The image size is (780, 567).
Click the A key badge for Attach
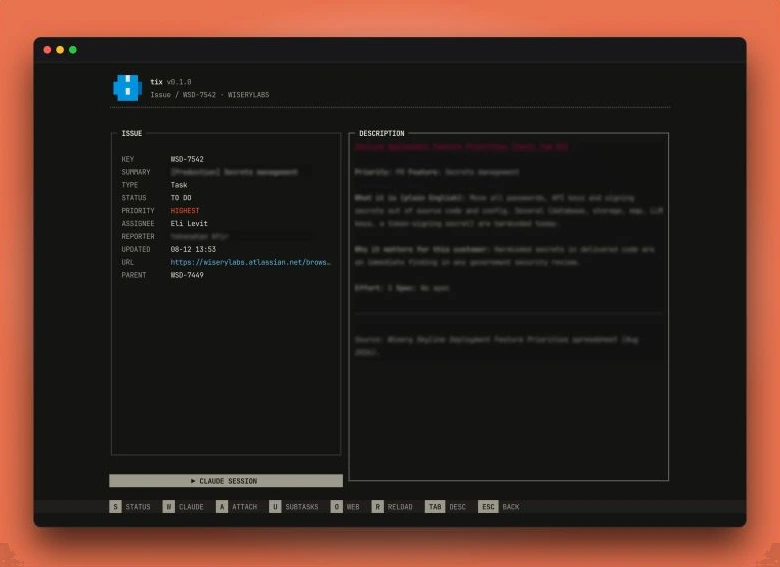coord(222,507)
